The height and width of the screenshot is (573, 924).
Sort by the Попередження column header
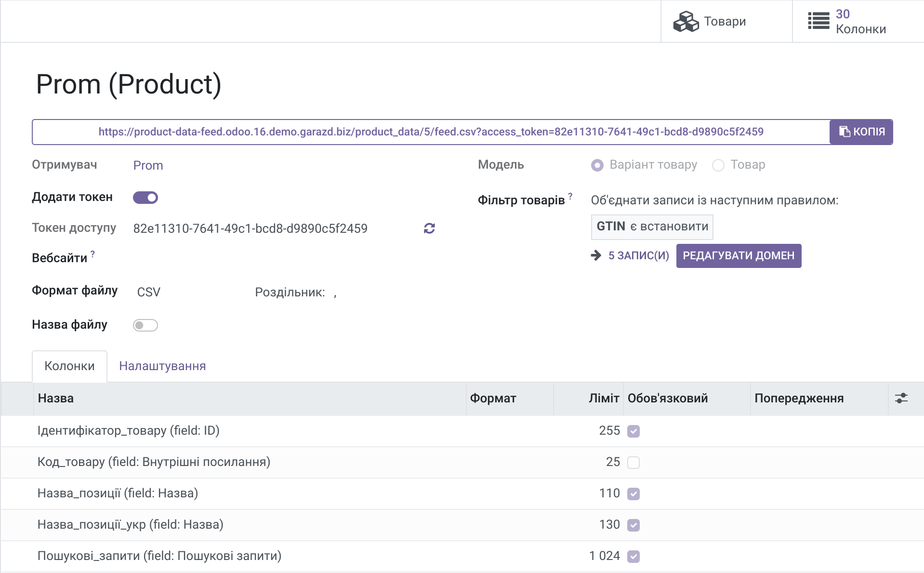[x=819, y=399]
